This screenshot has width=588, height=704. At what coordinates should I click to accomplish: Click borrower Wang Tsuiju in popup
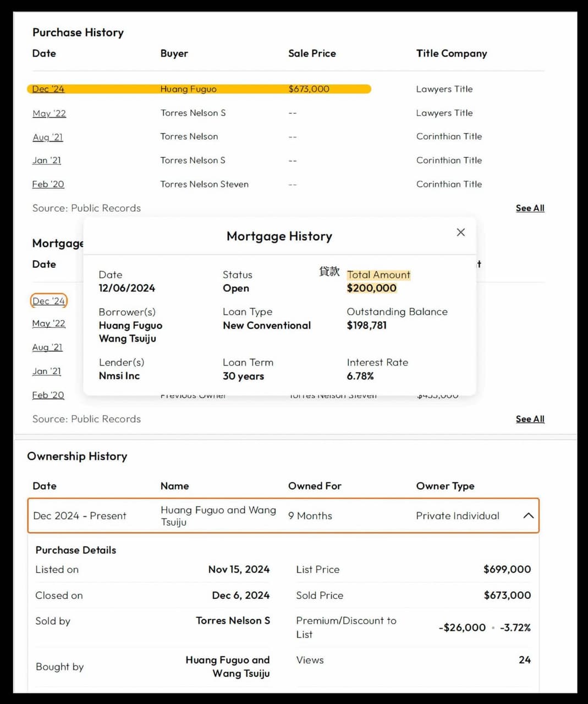click(127, 339)
